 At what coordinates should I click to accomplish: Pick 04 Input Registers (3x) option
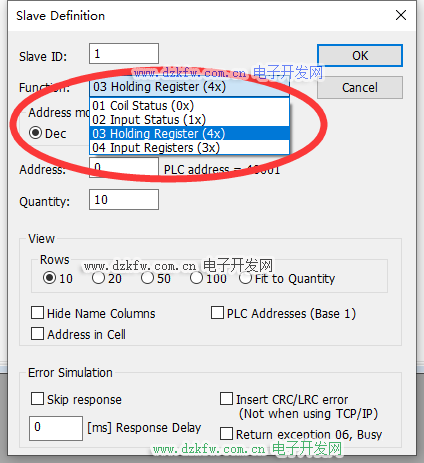click(x=189, y=148)
